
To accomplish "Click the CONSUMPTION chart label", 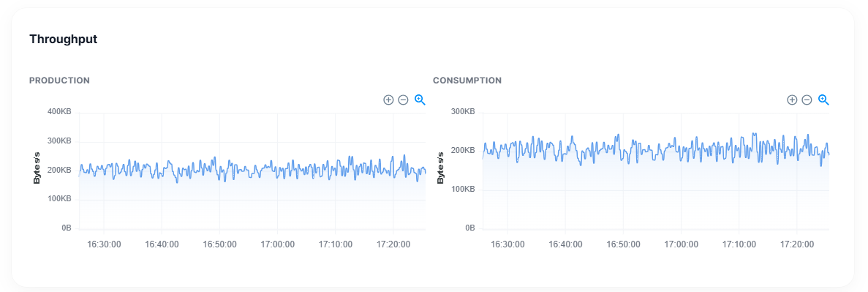I will 467,81.
